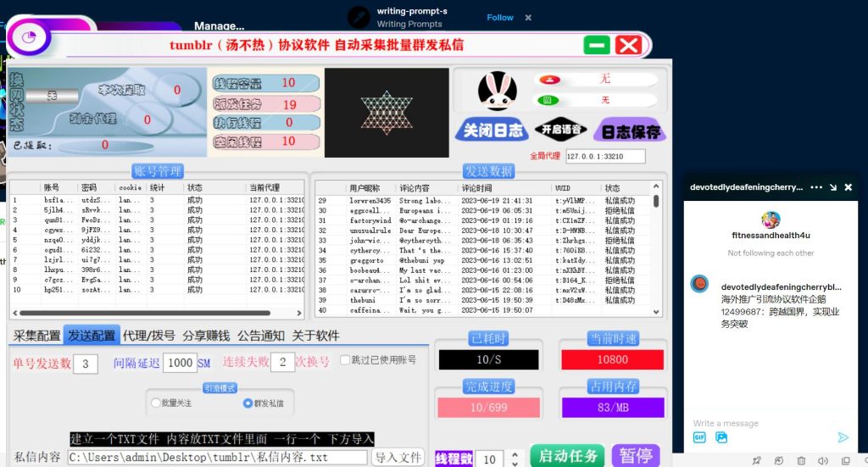Image resolution: width=868 pixels, height=467 pixels.
Task: Click the 全局代理 address input field
Action: point(604,157)
